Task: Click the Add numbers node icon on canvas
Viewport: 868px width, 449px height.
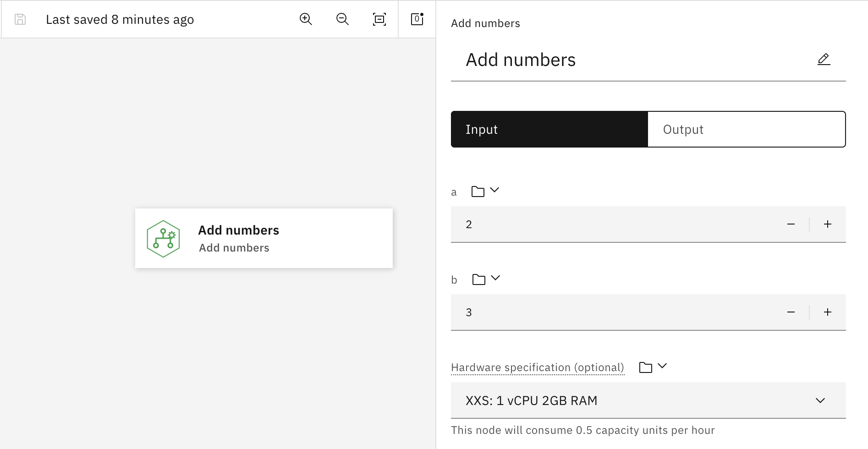Action: click(163, 238)
